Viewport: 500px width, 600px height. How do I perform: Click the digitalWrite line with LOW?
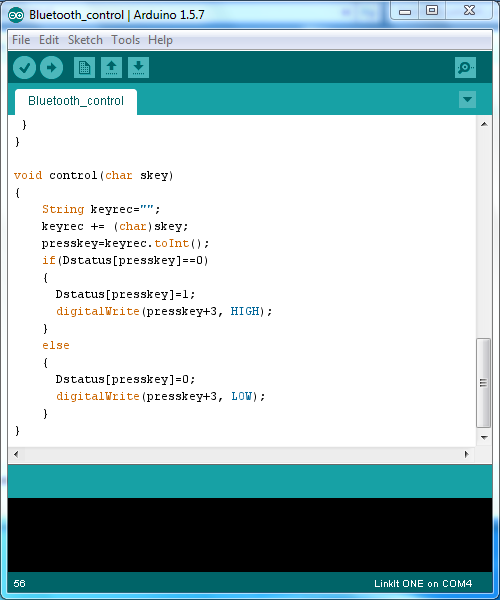[x=161, y=396]
